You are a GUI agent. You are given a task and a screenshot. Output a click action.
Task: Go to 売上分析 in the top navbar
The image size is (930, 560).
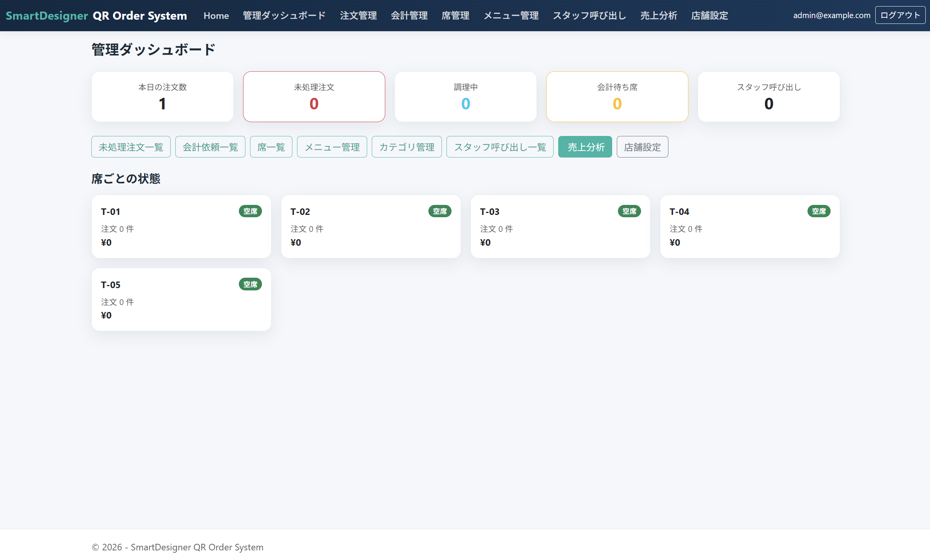click(659, 15)
